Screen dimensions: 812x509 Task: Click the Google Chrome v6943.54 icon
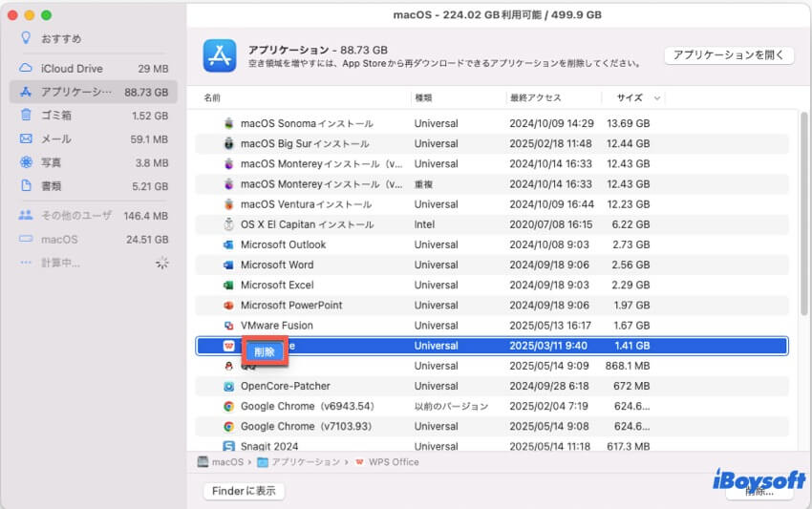pos(229,406)
